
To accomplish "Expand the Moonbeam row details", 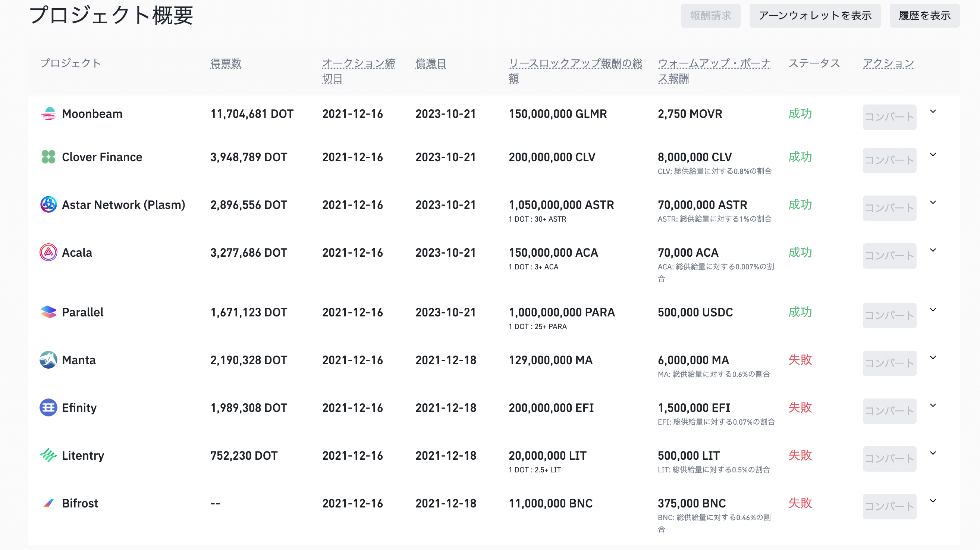I will click(x=933, y=112).
